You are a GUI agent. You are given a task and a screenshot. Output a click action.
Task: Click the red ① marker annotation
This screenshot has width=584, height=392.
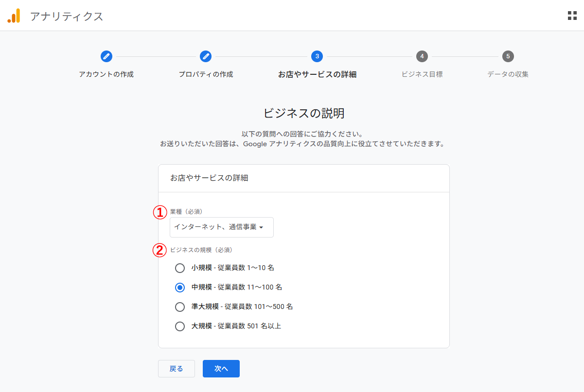point(159,211)
